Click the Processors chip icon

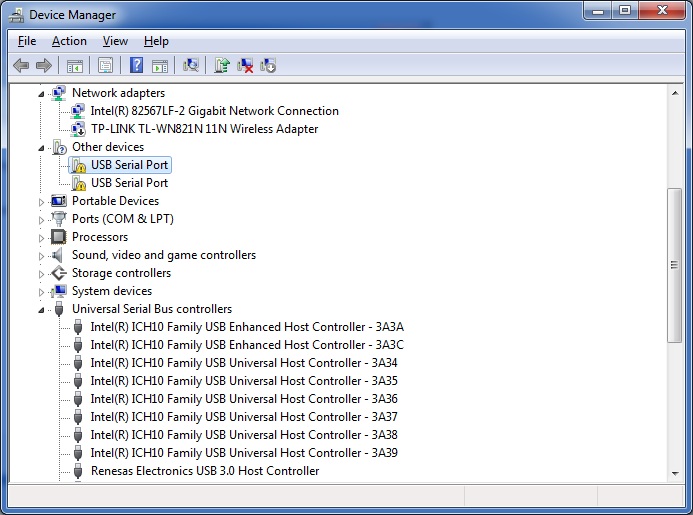point(58,237)
